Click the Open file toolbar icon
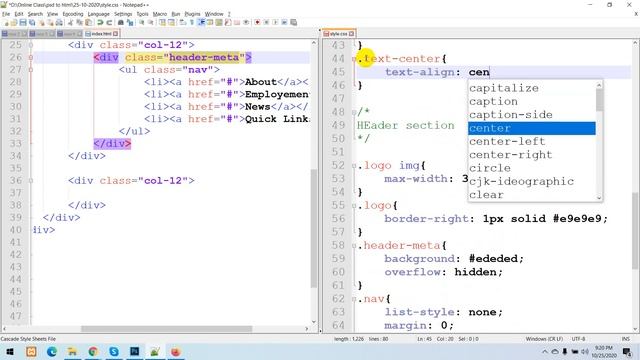This screenshot has height=360, width=640. 14,22
